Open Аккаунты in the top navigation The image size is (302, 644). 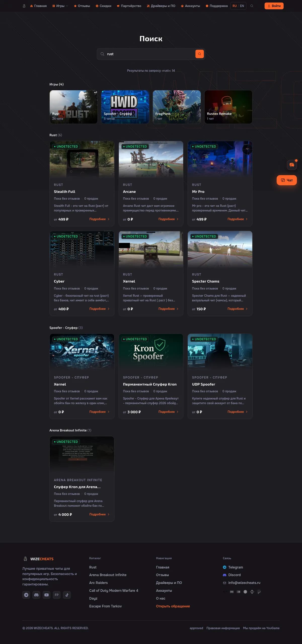[x=190, y=6]
